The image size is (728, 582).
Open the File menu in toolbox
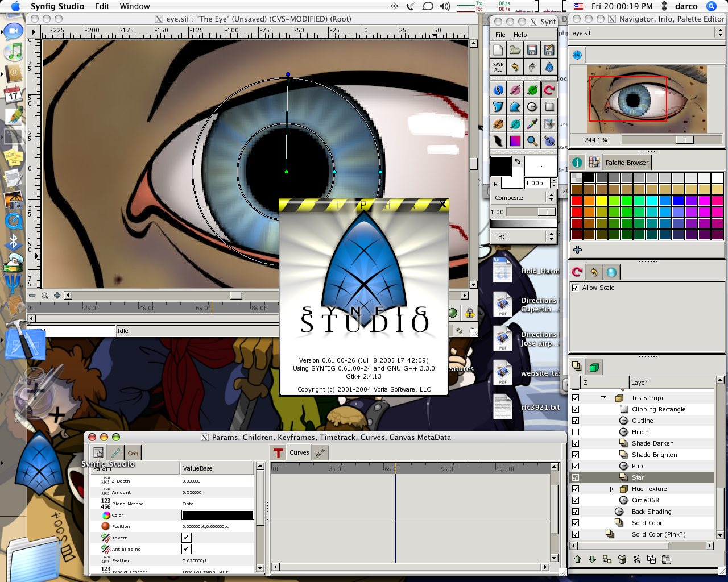click(500, 35)
